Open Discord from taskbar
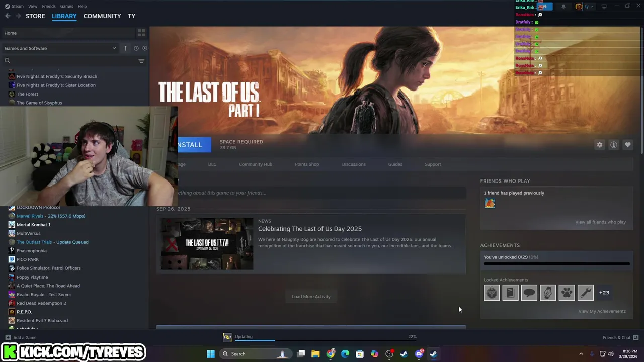Screen dimensions: 644x362 pyautogui.click(x=419, y=354)
